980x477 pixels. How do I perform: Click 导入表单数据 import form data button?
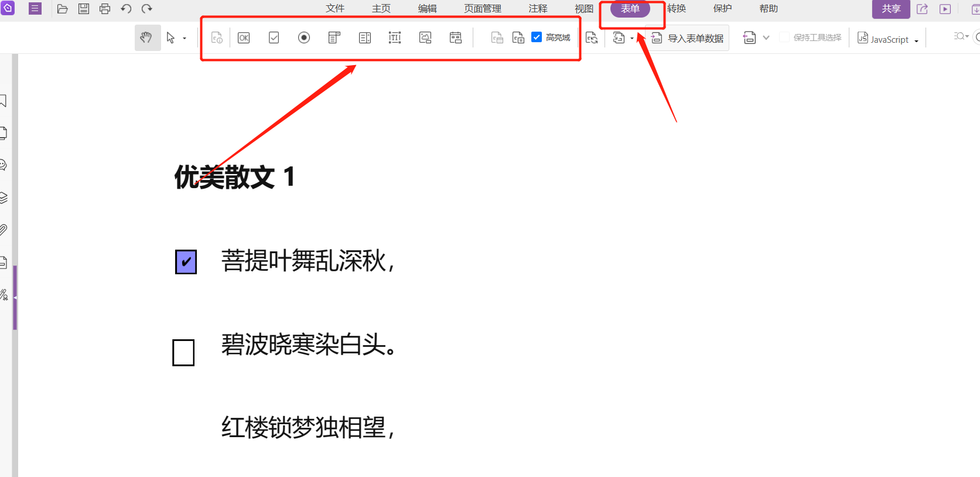pos(688,38)
